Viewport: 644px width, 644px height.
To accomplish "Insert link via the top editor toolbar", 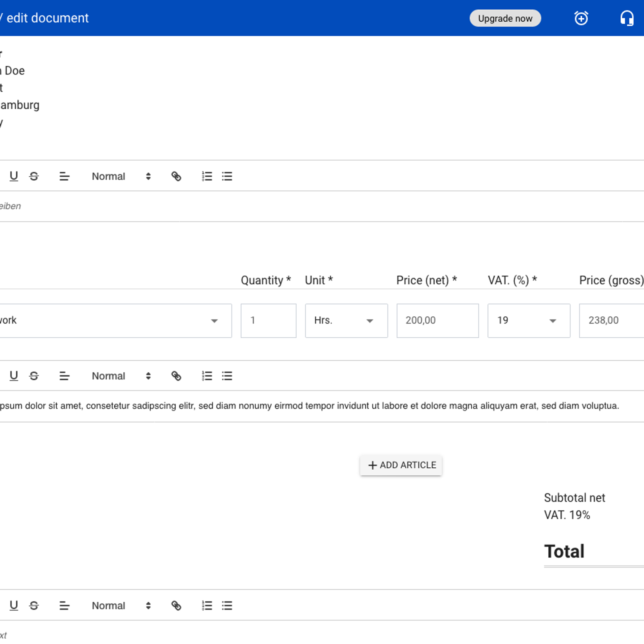I will [x=176, y=176].
